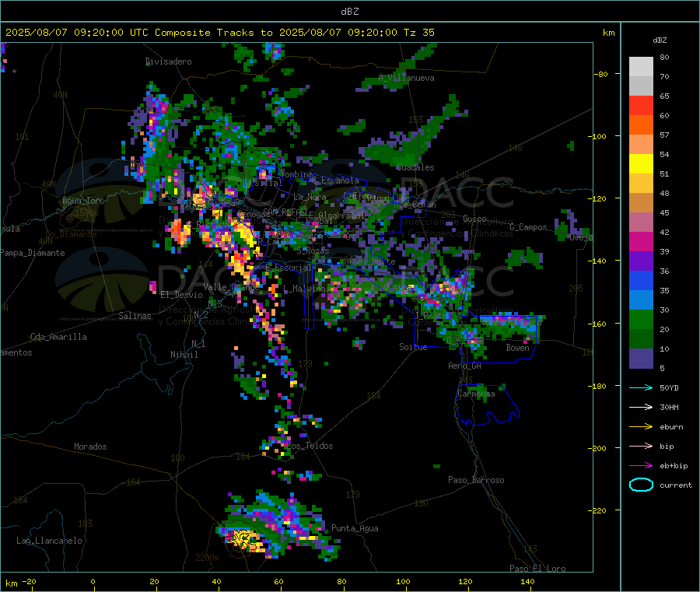700x592 pixels.
Task: Click the El_Desvio map label
Action: coord(181,295)
